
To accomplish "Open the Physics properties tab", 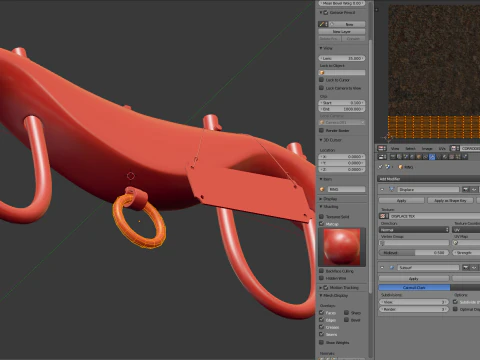I will pos(465,157).
